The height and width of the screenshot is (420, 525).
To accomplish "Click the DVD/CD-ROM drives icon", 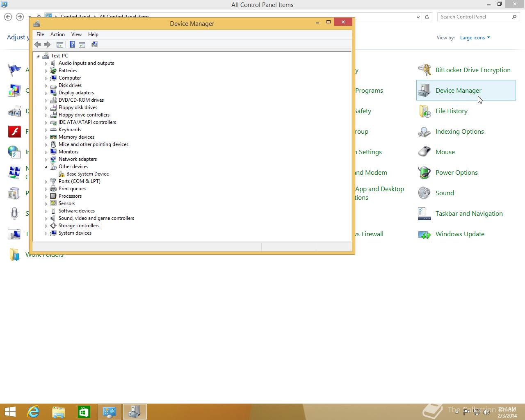I will [53, 100].
